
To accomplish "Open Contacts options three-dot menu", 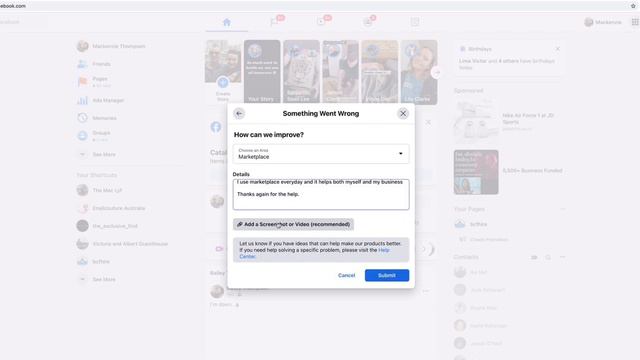I will tap(562, 257).
